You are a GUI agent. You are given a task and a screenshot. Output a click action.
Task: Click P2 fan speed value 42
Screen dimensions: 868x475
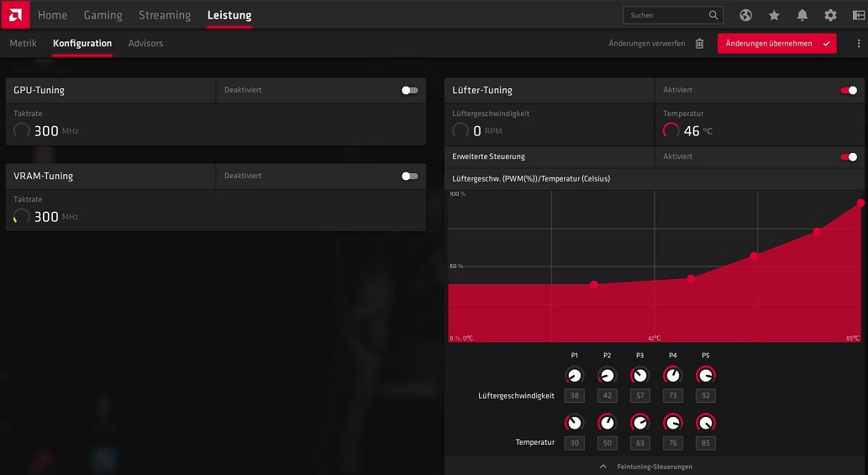(608, 396)
